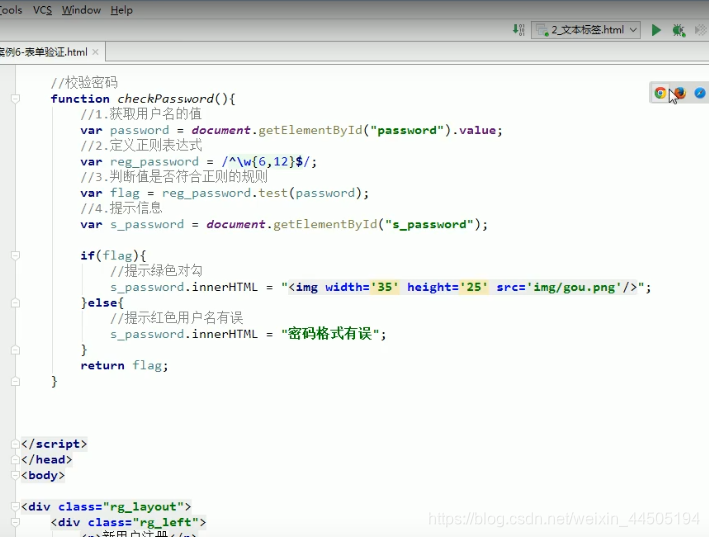Click class="rg_left" div tag

pyautogui.click(x=128, y=522)
